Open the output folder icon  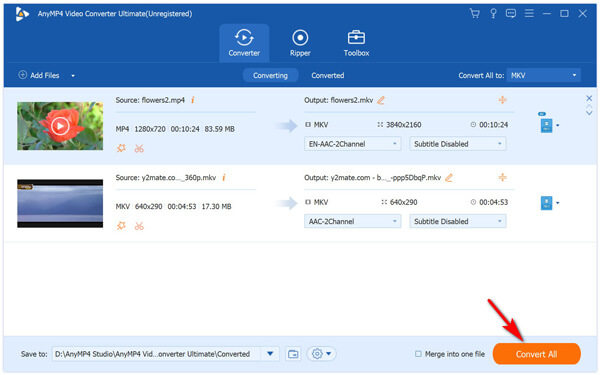[293, 354]
